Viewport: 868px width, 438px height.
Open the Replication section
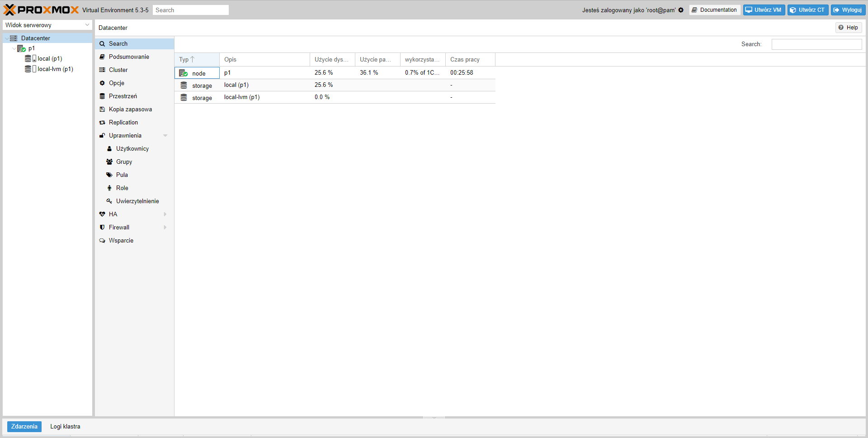123,123
